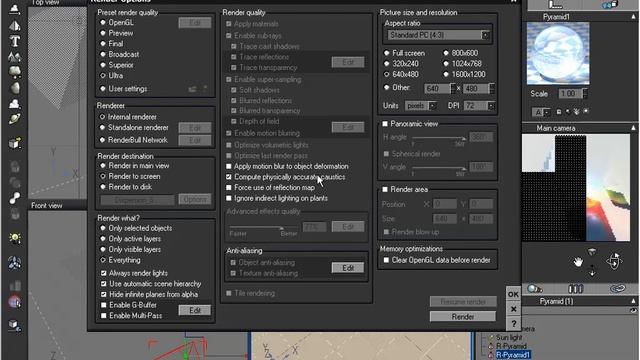The height and width of the screenshot is (360, 640).
Task: Select the metacloud tool
Action: point(15,104)
